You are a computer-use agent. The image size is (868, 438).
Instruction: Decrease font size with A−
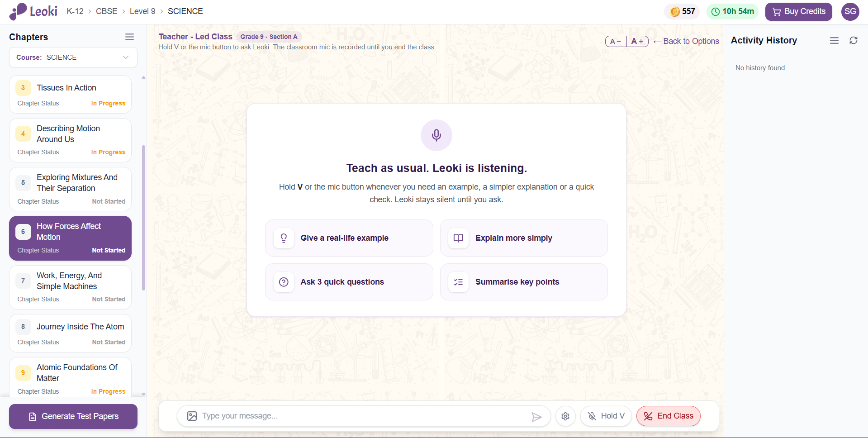point(616,42)
